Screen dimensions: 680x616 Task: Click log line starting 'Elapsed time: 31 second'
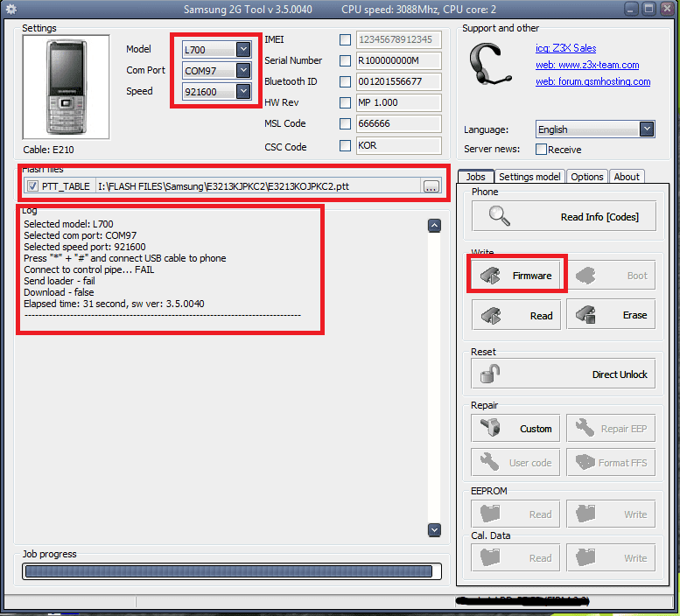(114, 304)
